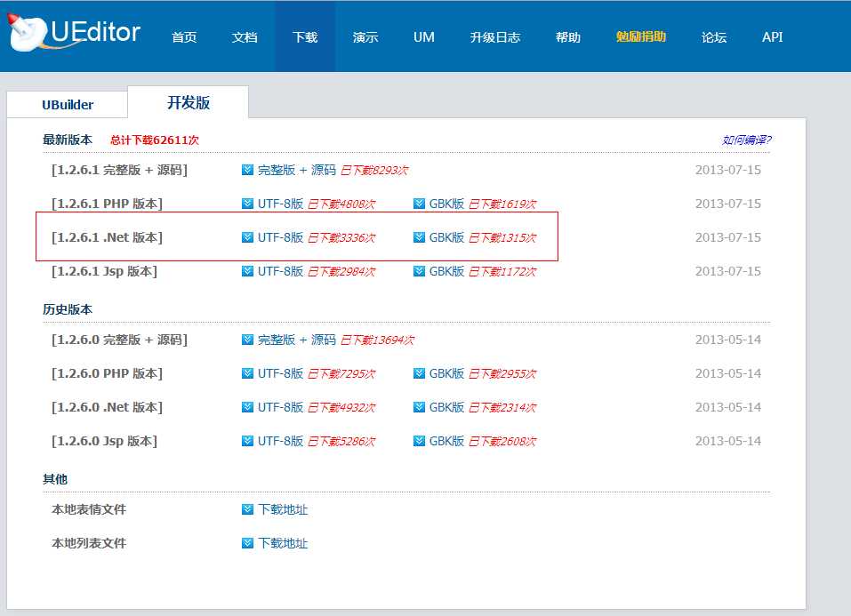Open the 演示 nav item

(365, 37)
